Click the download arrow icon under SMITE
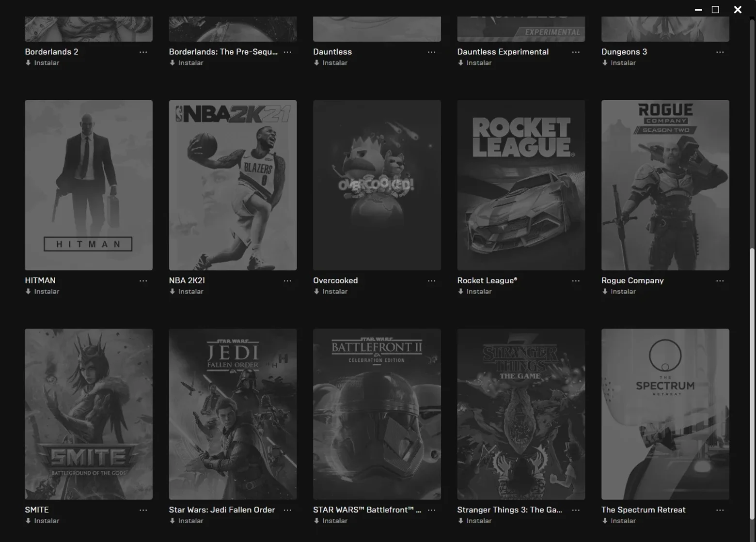This screenshot has width=756, height=542. pos(28,521)
